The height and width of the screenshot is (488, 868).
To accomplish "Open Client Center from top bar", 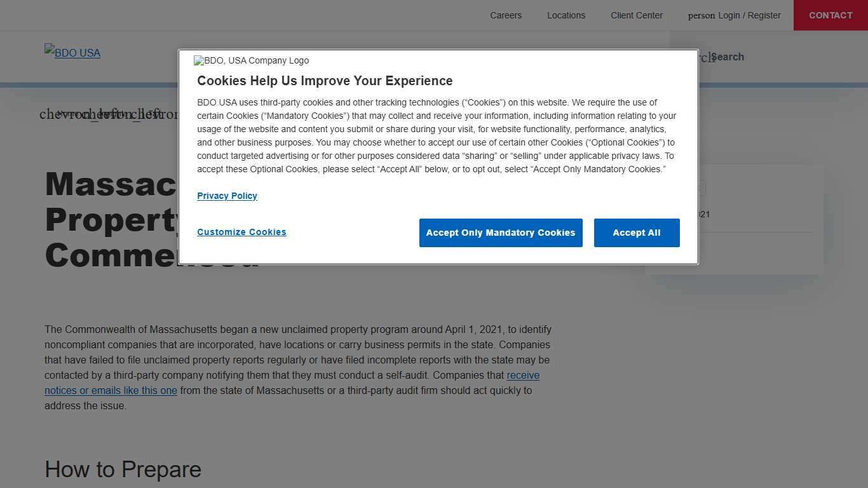I will point(637,15).
